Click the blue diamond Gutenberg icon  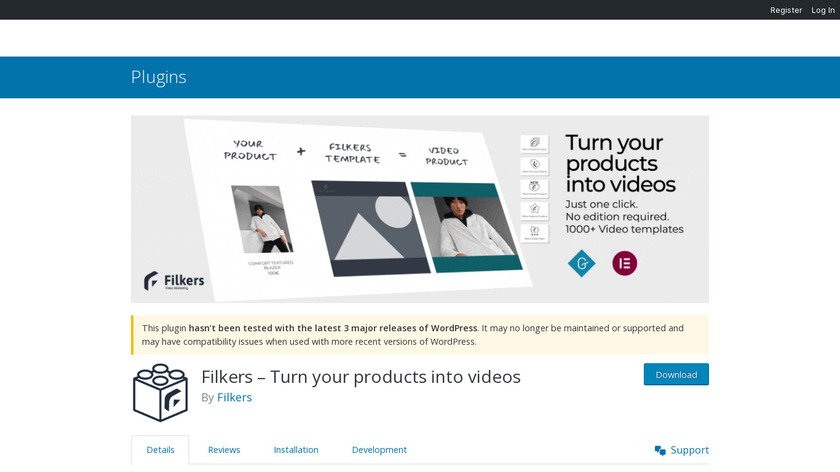581,263
